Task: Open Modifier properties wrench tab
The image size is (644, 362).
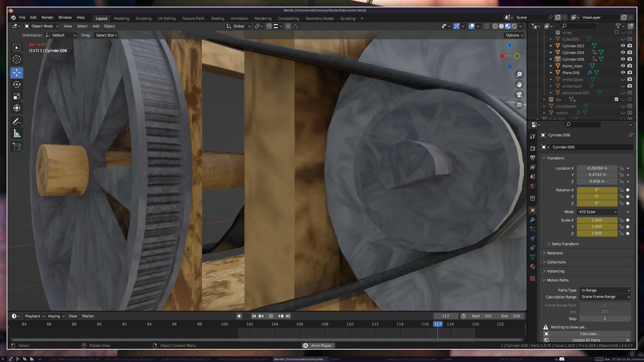Action: coord(533,220)
